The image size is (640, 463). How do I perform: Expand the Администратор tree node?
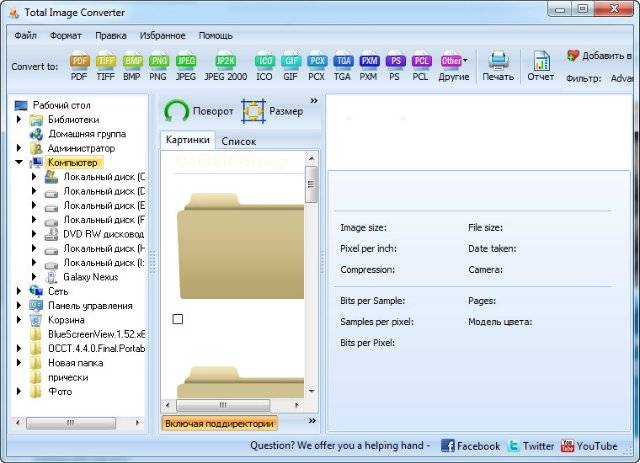click(19, 148)
